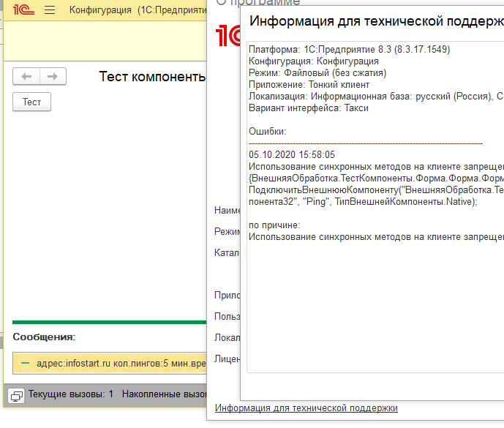Click the Сообщения: header label
504x428 pixels.
pos(44,337)
